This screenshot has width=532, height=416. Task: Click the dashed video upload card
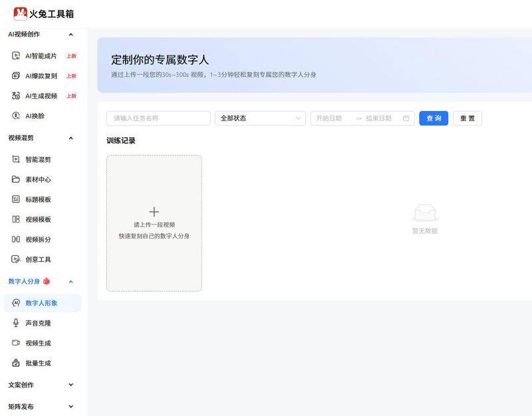[x=154, y=223]
